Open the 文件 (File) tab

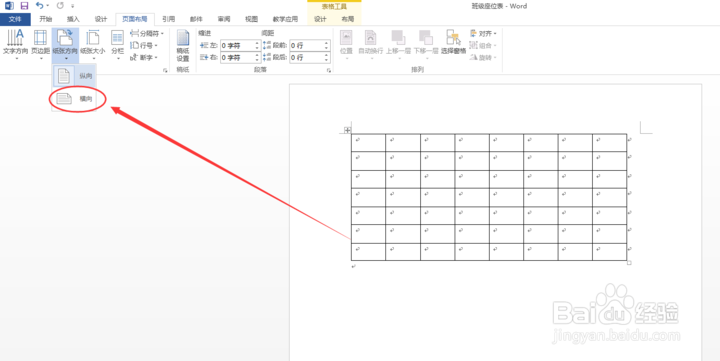16,19
